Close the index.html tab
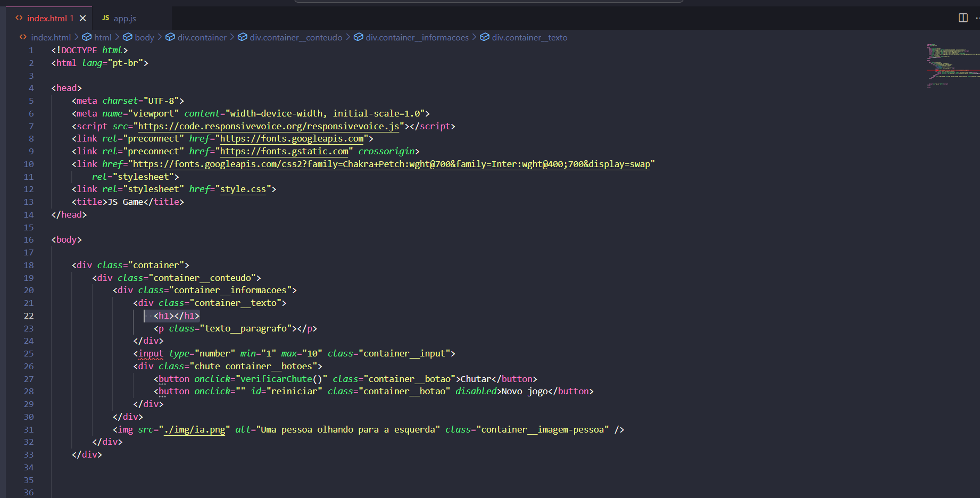Screen dimensions: 980x498 pos(83,18)
